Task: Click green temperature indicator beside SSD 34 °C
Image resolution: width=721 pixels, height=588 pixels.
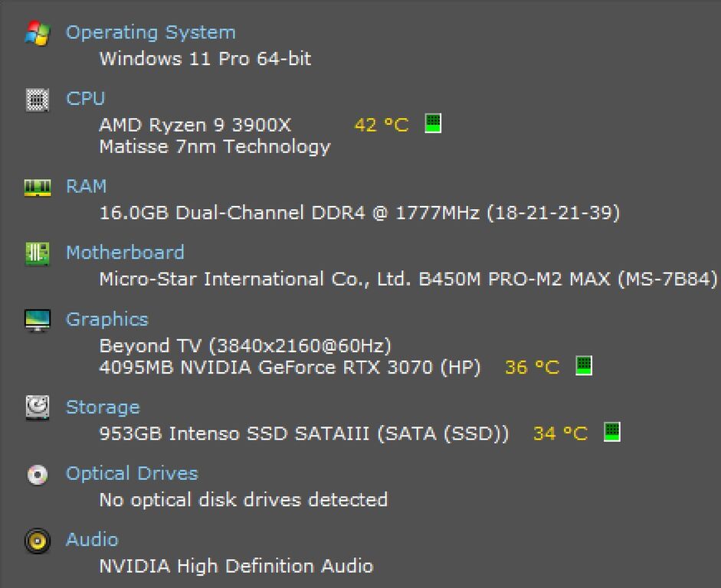Action: (612, 432)
